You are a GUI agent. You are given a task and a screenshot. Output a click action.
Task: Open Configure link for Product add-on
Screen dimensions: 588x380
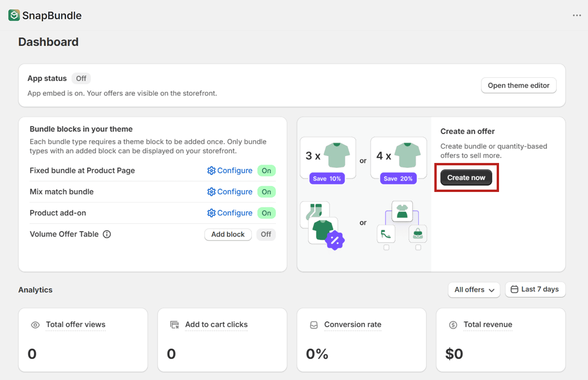coord(230,213)
